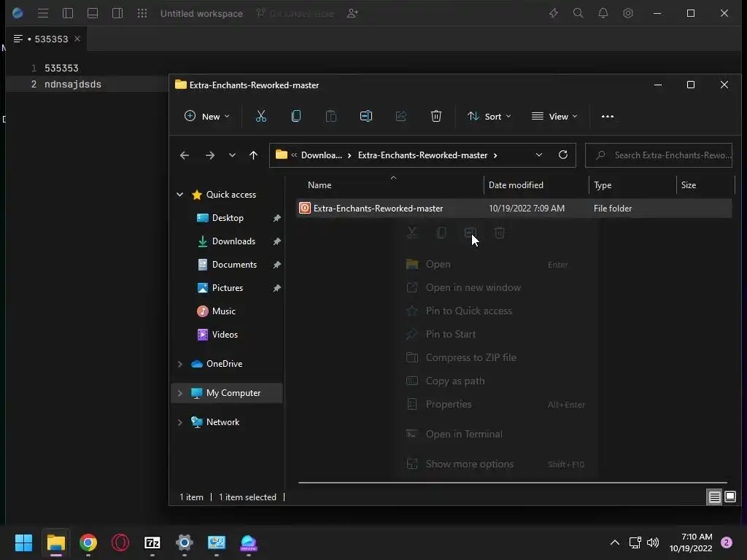Go forward with the Explorer forward arrow

coord(209,155)
